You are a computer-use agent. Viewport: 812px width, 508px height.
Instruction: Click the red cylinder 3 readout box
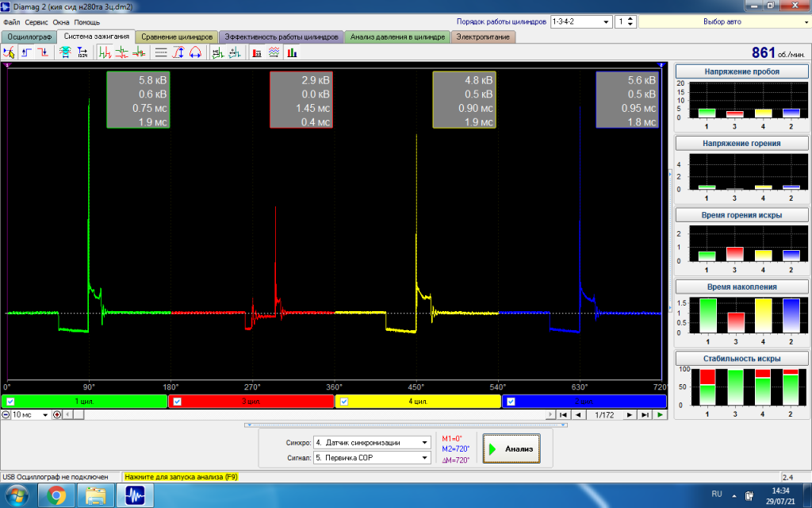(x=301, y=99)
